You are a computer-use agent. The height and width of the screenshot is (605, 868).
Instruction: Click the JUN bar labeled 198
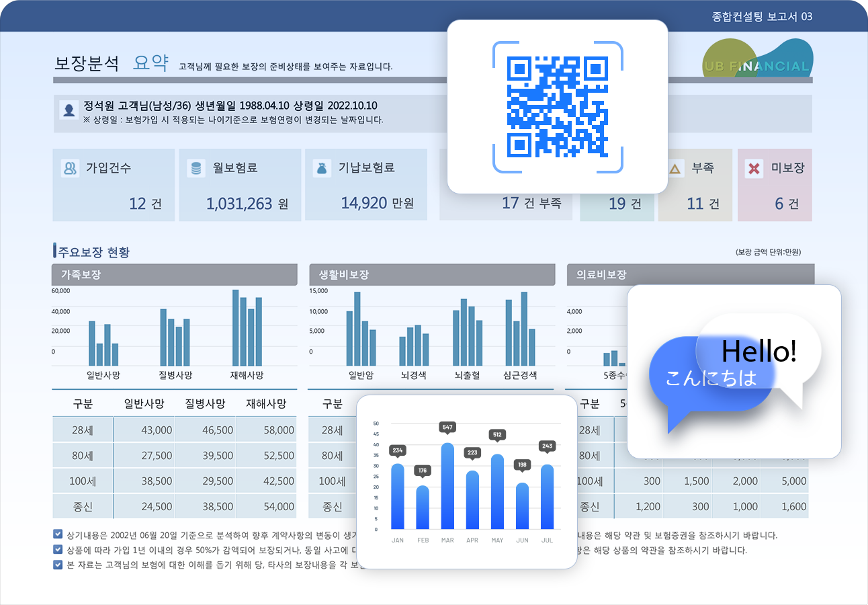522,506
